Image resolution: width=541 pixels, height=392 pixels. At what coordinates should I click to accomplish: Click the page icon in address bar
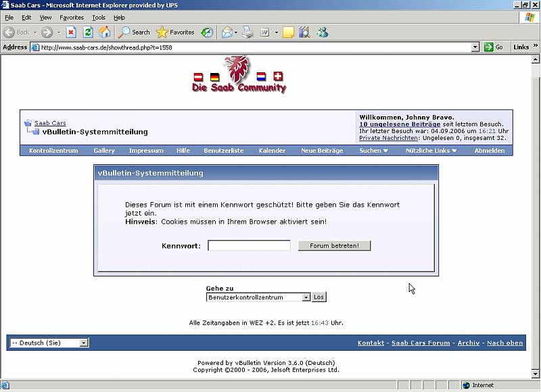(35, 47)
